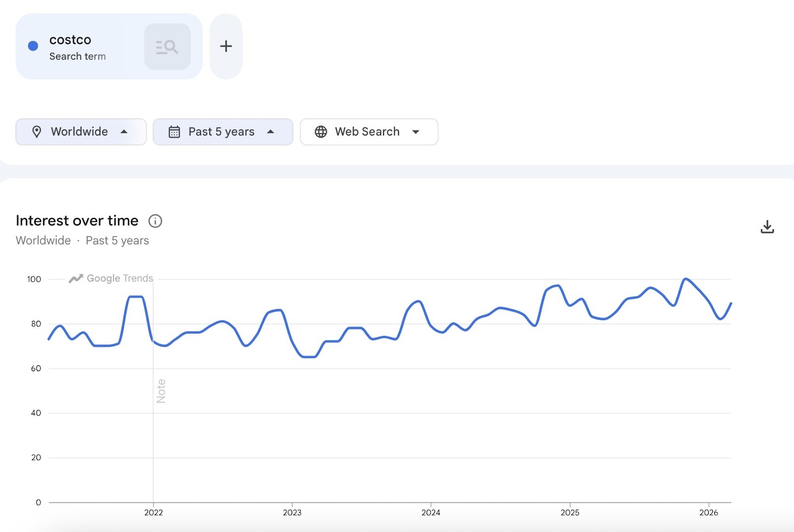Click the down arrow on Web Search filter
794x532 pixels.
point(416,132)
